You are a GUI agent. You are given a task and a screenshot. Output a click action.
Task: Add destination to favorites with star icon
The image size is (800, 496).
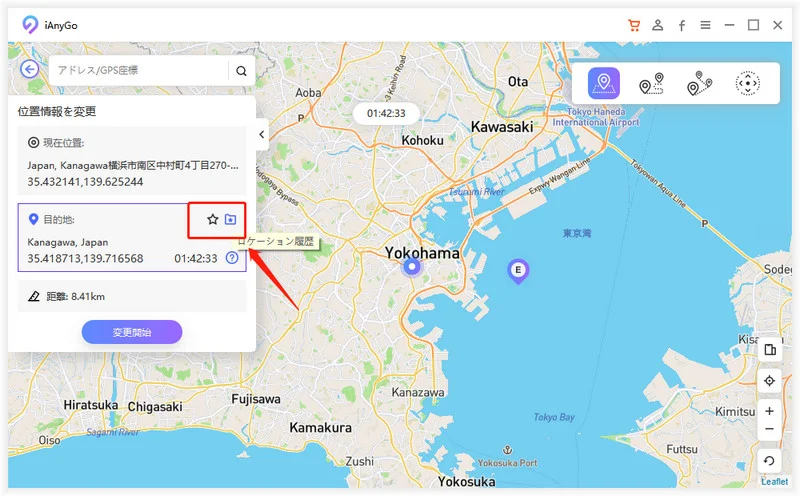213,219
